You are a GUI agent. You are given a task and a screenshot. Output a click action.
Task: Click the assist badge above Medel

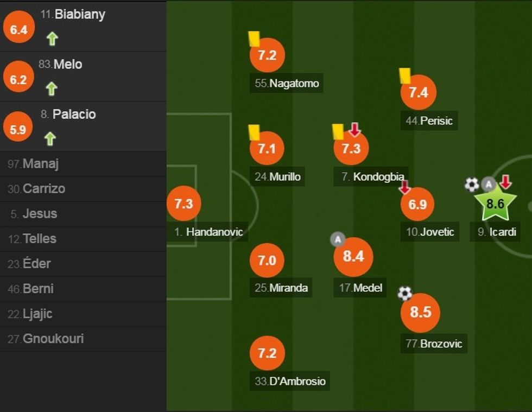338,239
